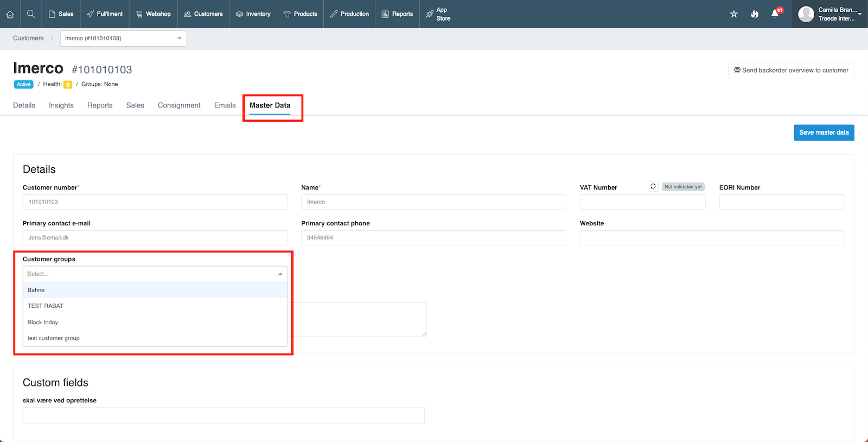Open the App Store rocket item
This screenshot has width=868, height=442.
[x=438, y=14]
